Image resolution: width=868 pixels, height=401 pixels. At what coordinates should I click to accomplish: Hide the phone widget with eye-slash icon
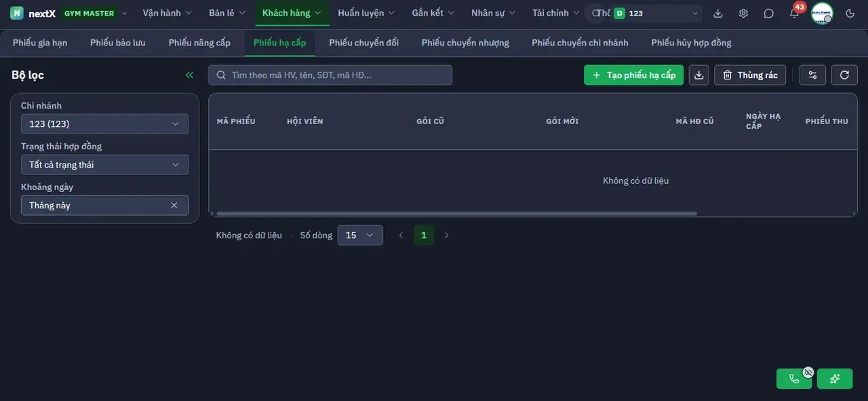[808, 372]
